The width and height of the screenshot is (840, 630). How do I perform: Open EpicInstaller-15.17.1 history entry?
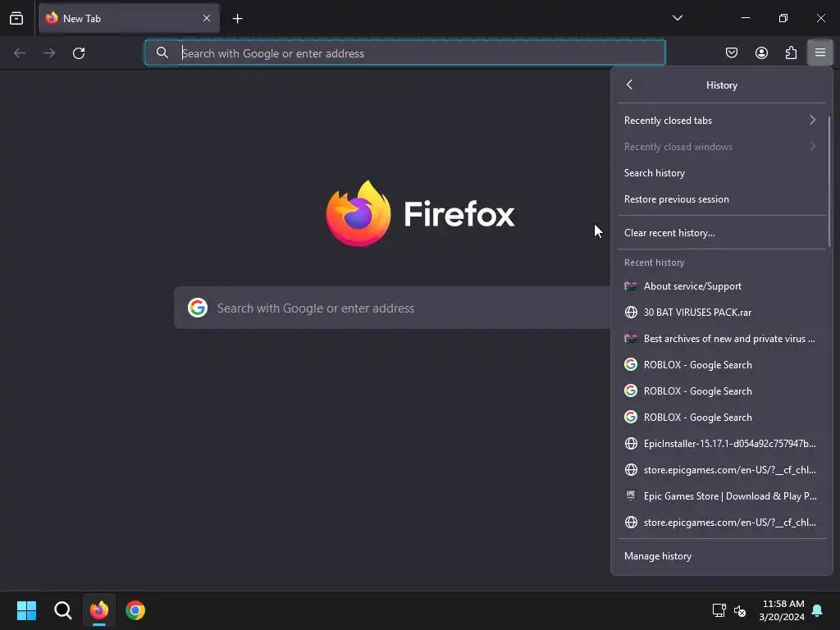point(721,444)
